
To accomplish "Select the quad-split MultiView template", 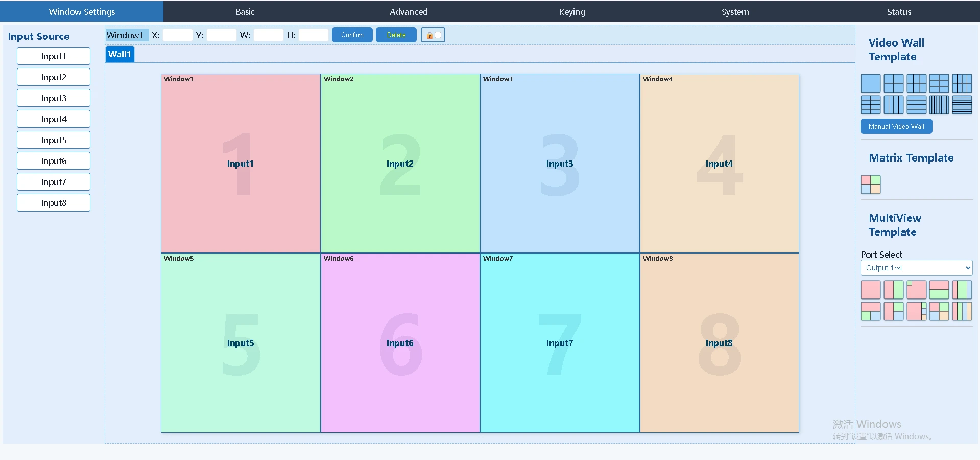I will coord(939,311).
